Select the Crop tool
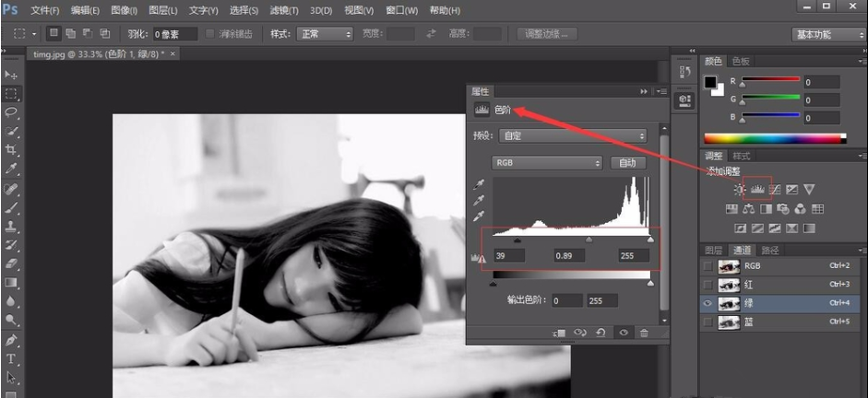 pos(11,150)
